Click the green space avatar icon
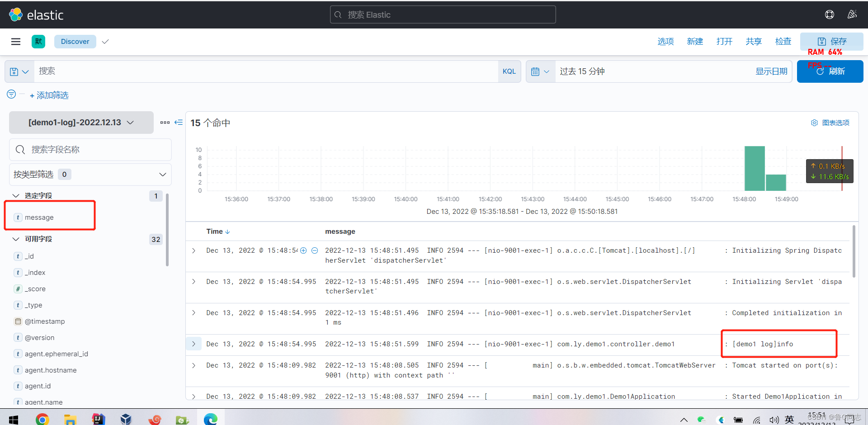The image size is (868, 425). [38, 42]
